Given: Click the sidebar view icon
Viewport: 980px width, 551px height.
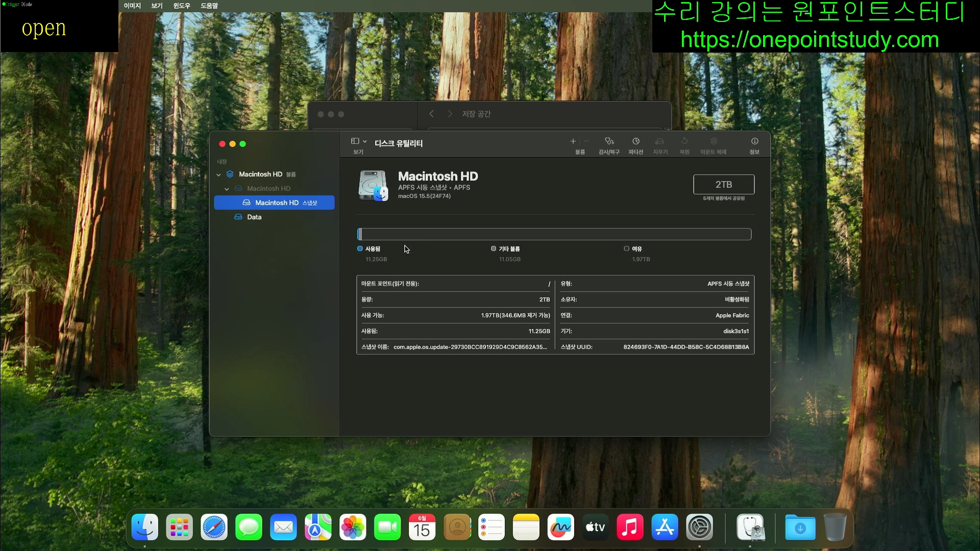Looking at the screenshot, I should pos(355,141).
